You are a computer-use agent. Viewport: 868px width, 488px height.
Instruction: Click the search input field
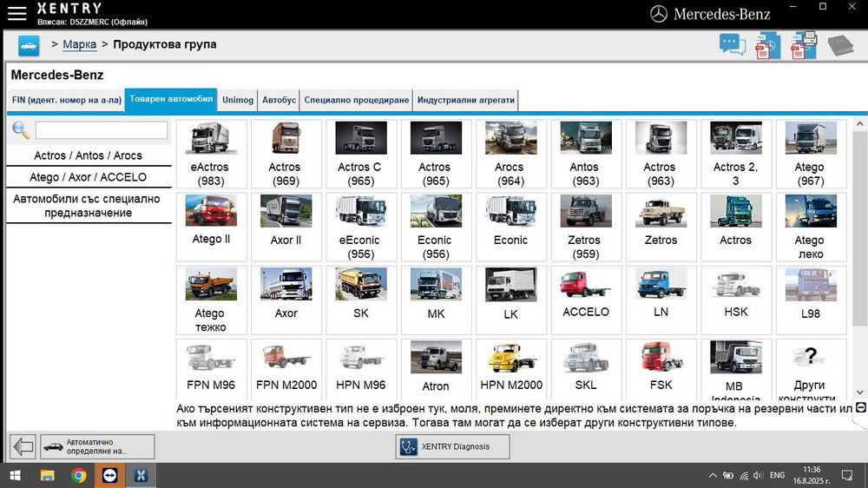pyautogui.click(x=101, y=130)
